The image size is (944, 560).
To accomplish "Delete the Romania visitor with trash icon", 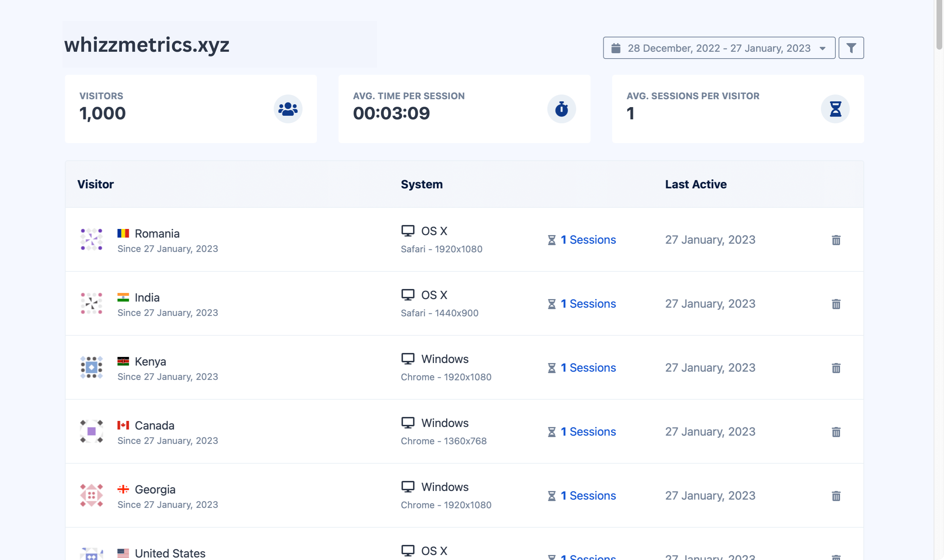I will (x=836, y=240).
